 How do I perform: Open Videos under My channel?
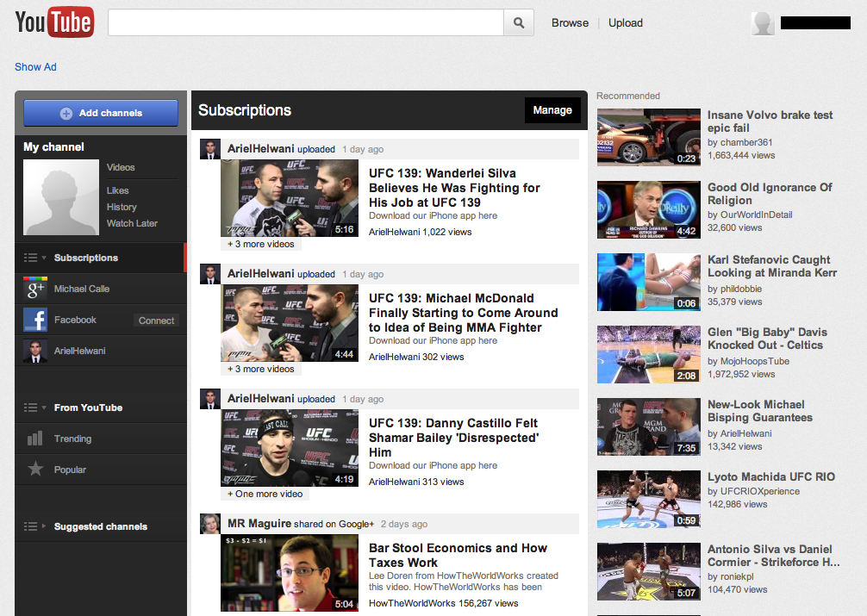(x=121, y=167)
